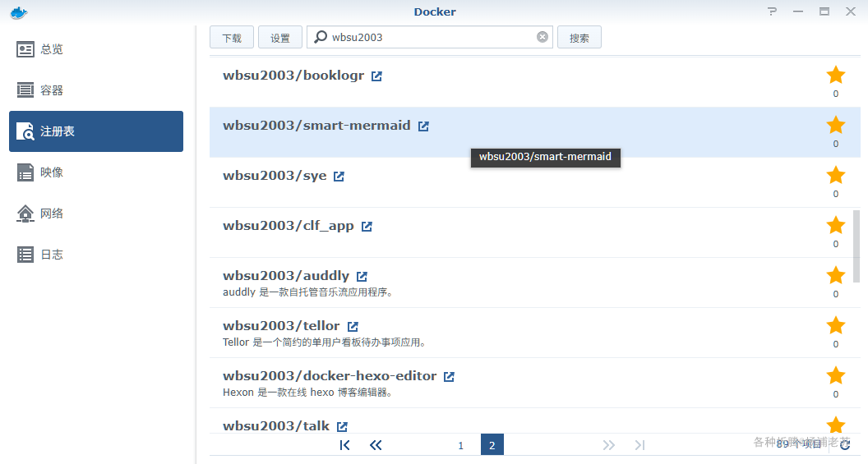Image resolution: width=868 pixels, height=464 pixels.
Task: Open the 容器 containers section
Action: pos(96,90)
